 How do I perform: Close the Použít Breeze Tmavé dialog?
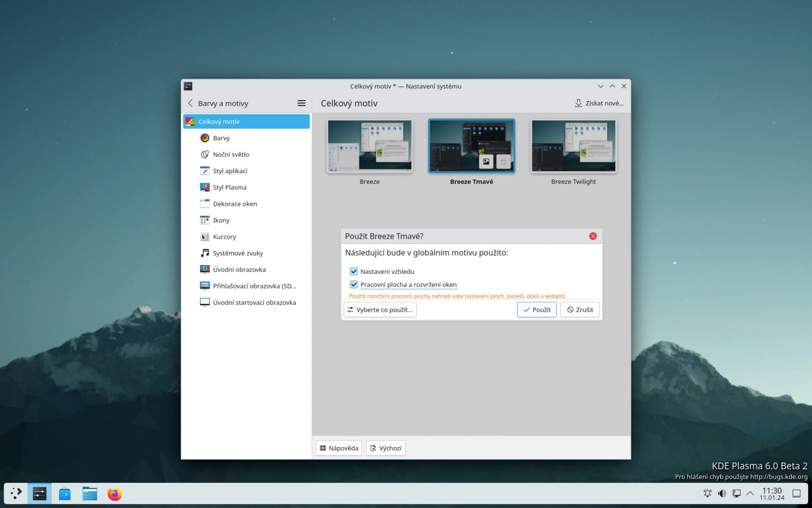(593, 236)
